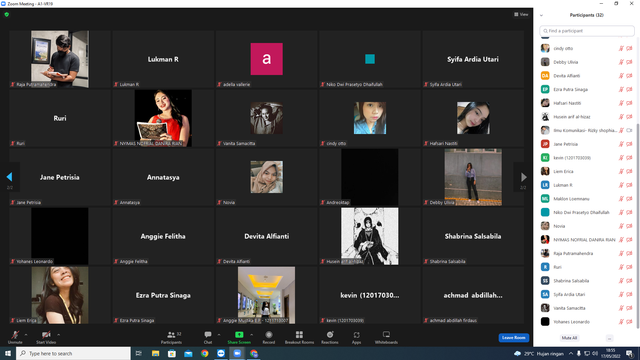Screen dimensions: 640x360
Task: Select NYIMAS NOFRIAL DANIRA RIAN's video tile
Action: (163, 118)
